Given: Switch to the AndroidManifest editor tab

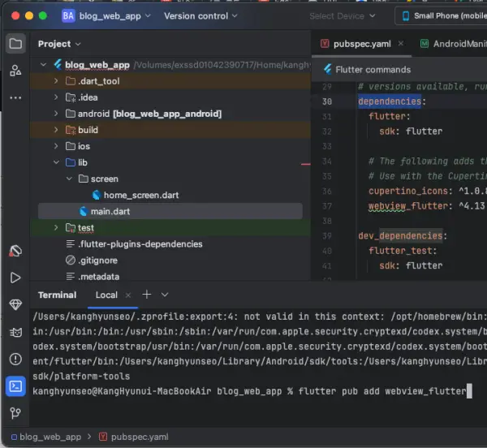Looking at the screenshot, I should tap(453, 44).
